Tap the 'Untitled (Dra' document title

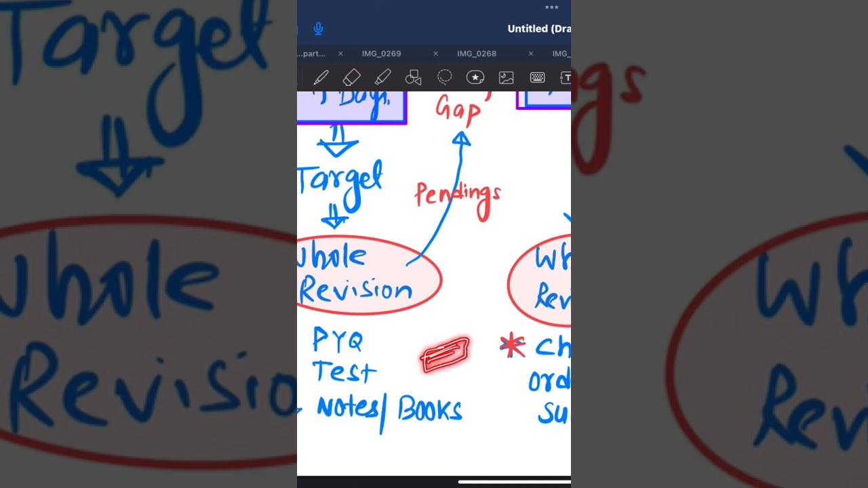coord(539,28)
